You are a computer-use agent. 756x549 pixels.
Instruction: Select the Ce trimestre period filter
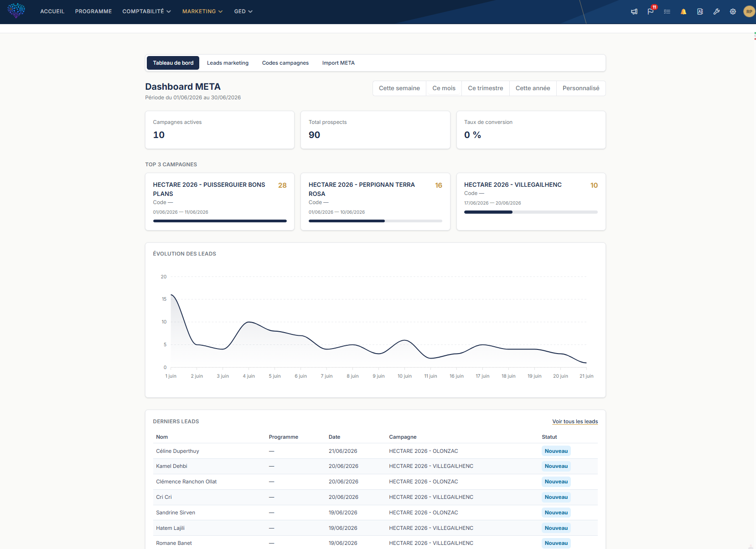486,88
